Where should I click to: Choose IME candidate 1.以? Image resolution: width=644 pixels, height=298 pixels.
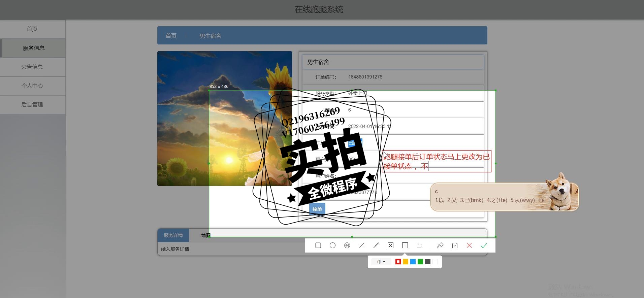pyautogui.click(x=440, y=200)
